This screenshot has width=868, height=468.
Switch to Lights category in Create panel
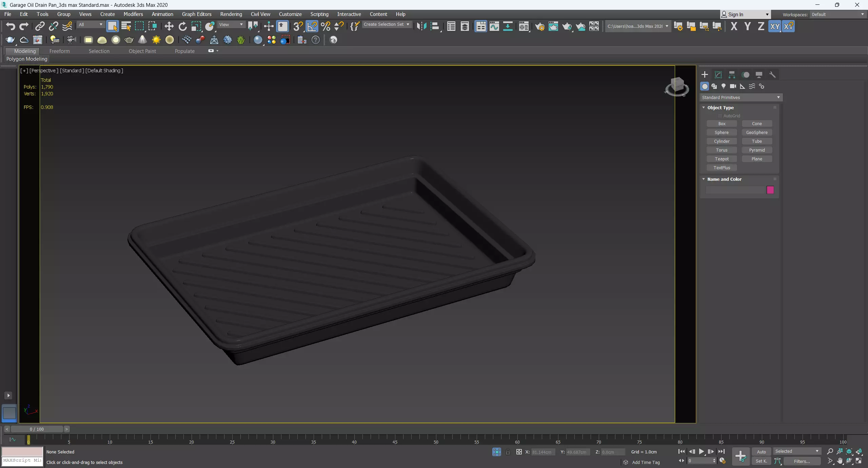pos(724,86)
